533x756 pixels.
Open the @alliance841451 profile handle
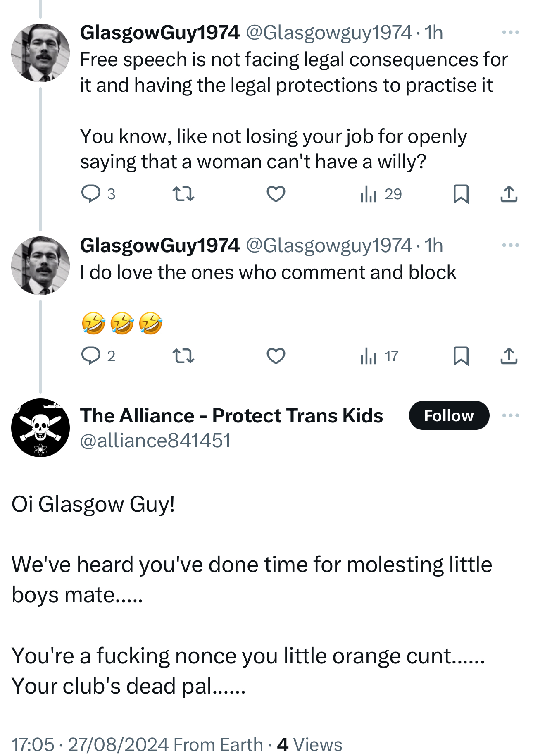click(155, 441)
